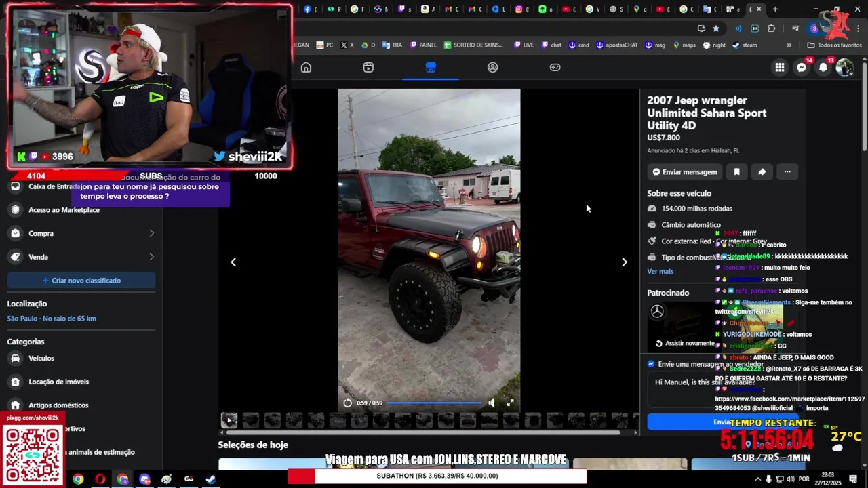Open the account profile picture menu

tap(844, 67)
